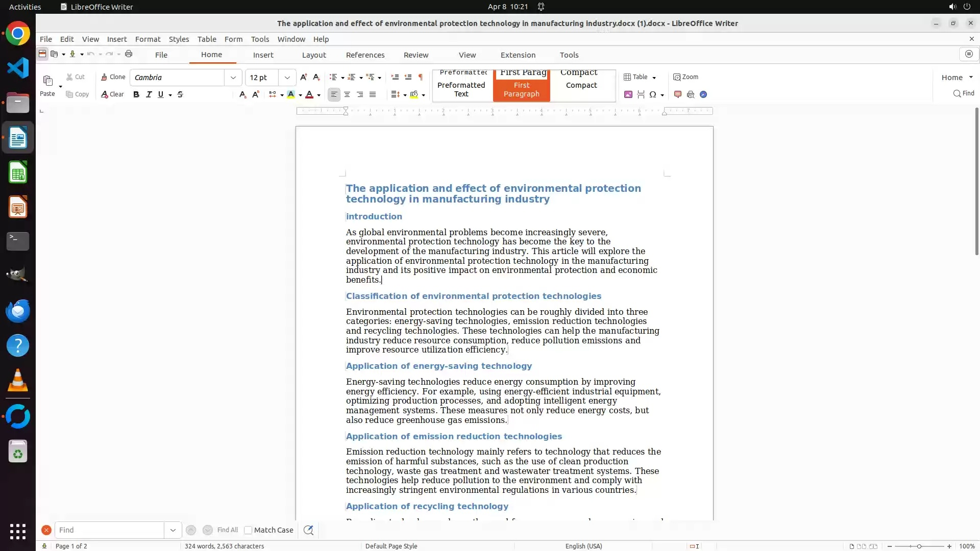The image size is (980, 551).
Task: Toggle subscript formatting
Action: tap(242, 94)
